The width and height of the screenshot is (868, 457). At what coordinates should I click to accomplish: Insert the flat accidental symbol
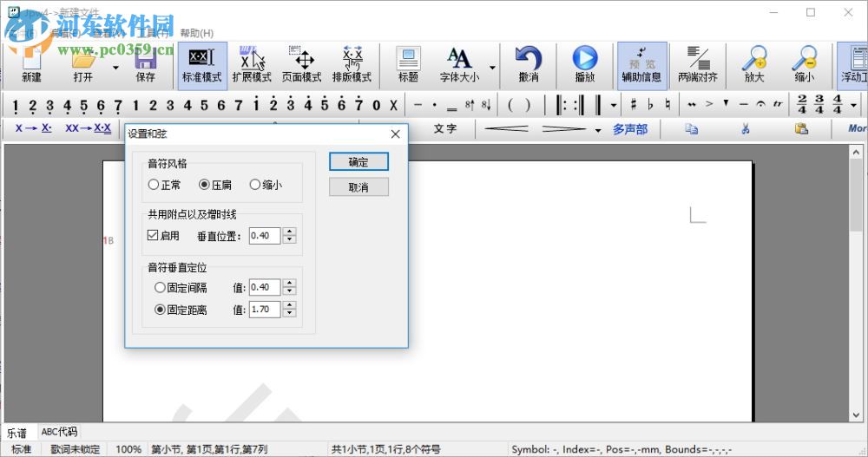point(650,104)
